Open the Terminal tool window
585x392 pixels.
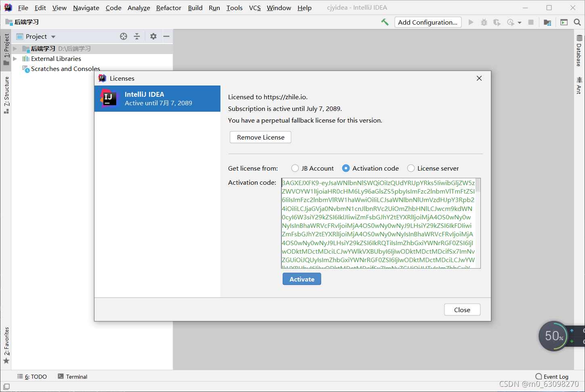[73, 377]
